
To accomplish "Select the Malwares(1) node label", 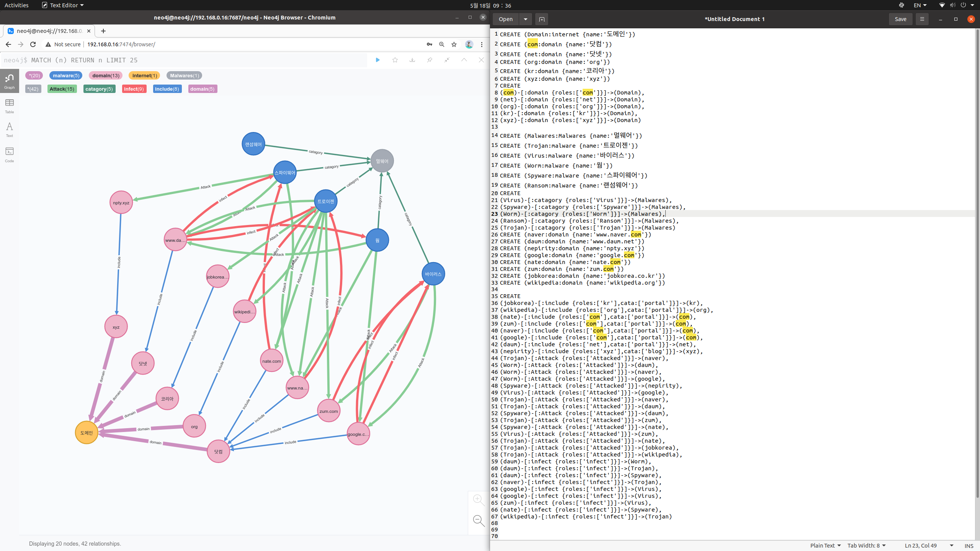I will (184, 75).
